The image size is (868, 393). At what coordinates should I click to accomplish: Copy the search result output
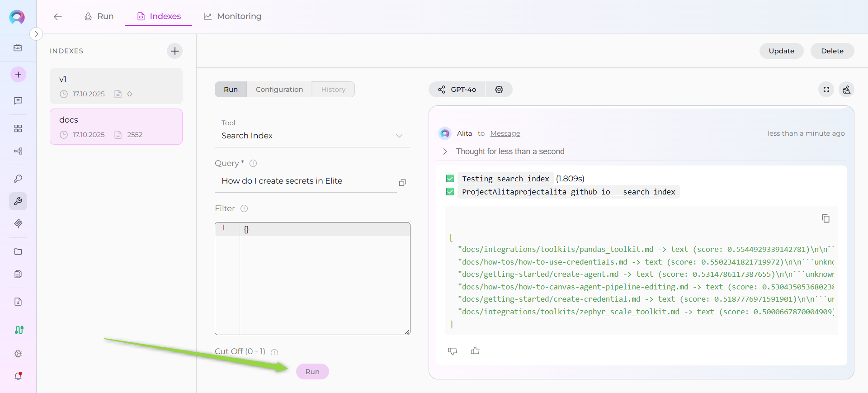(826, 218)
